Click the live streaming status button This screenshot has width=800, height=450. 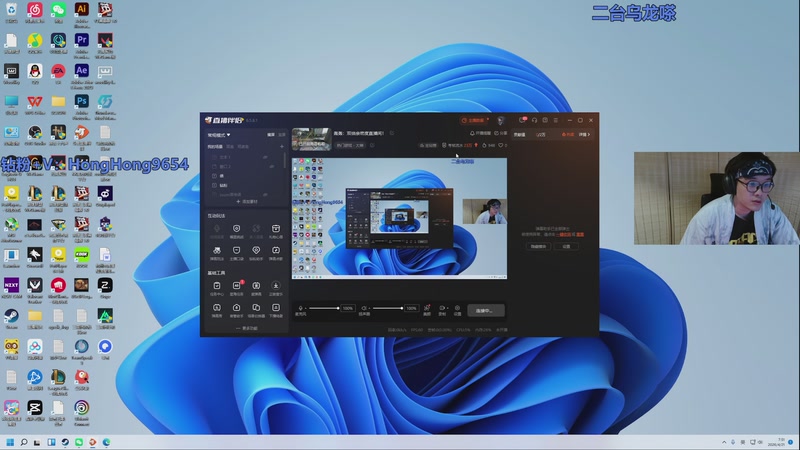pyautogui.click(x=486, y=310)
